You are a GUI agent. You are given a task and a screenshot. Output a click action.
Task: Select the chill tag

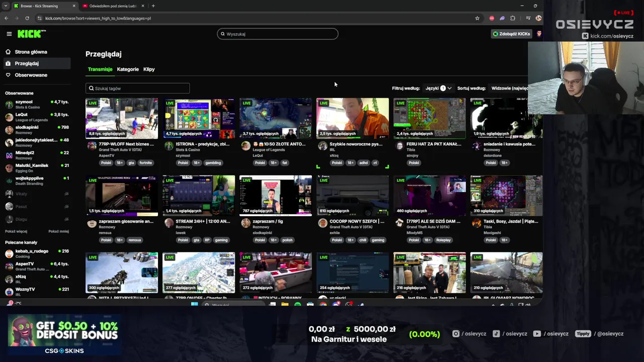coord(363,240)
